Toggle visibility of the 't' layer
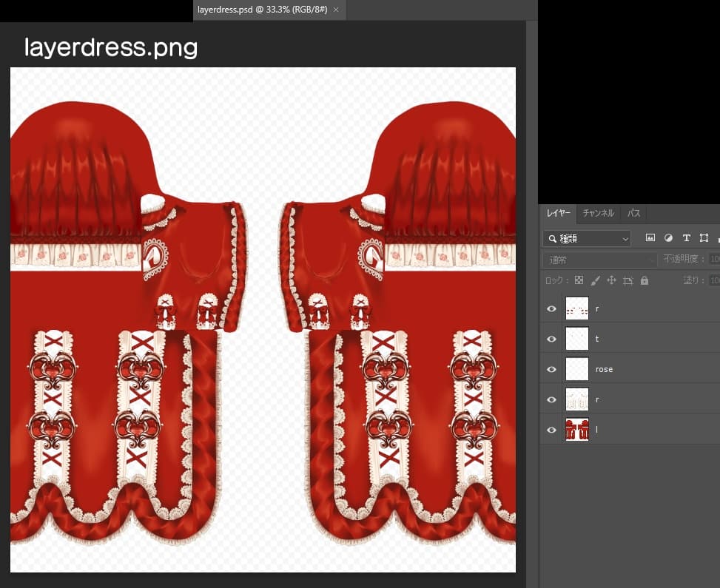Viewport: 720px width, 588px height. [551, 339]
